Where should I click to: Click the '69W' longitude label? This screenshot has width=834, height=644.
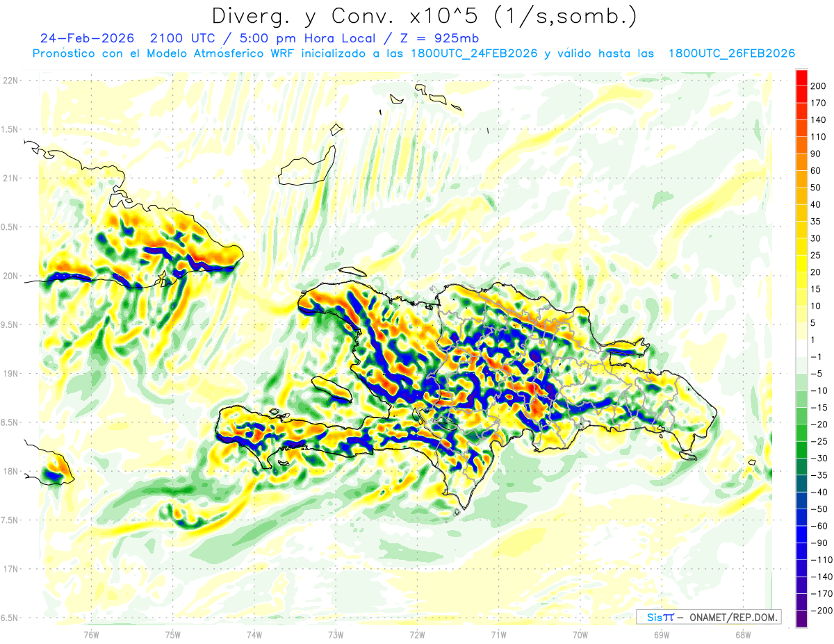661,634
